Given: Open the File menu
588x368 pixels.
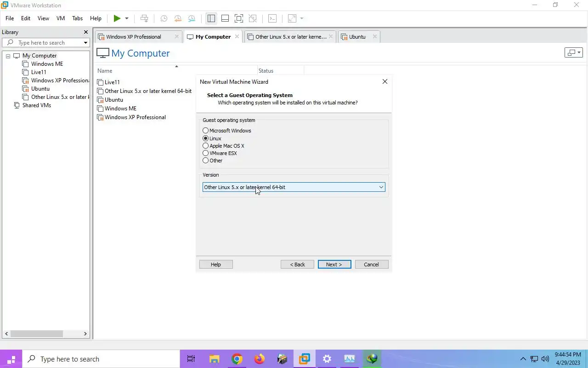Looking at the screenshot, I should (10, 18).
